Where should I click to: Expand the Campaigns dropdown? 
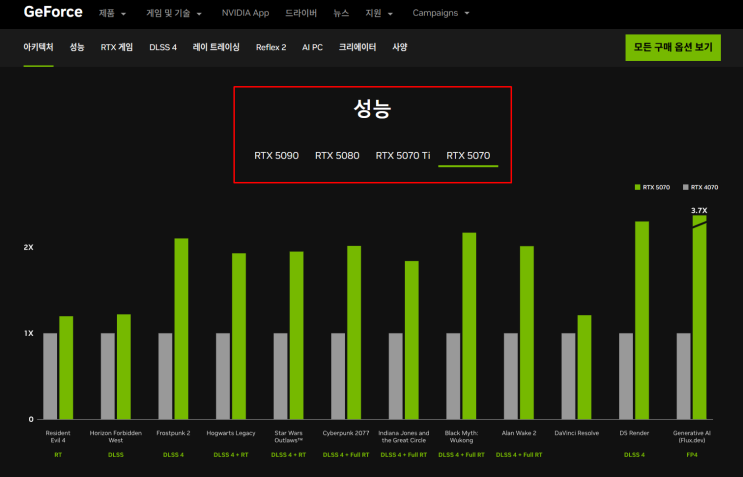pyautogui.click(x=441, y=13)
